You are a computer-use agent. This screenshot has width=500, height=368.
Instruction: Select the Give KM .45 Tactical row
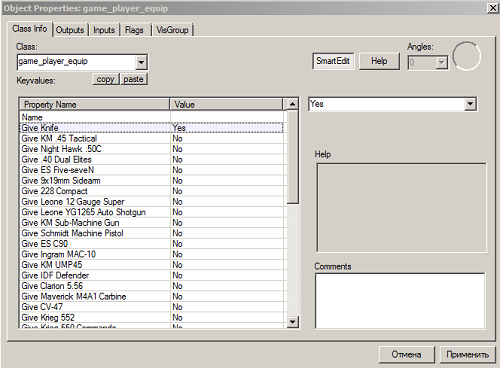tap(152, 138)
